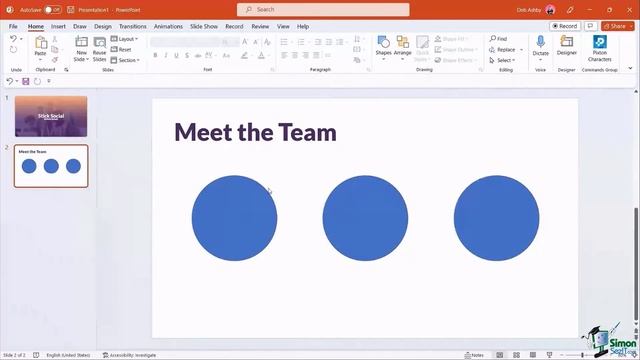
Task: Click the Find magnifier command
Action: 498,39
